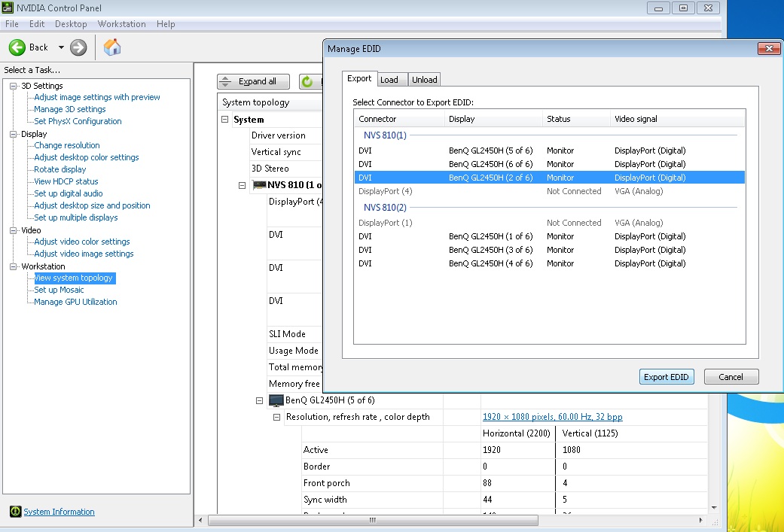
Task: Select the BenQ GL2450H (4 of 6) connector row
Action: pos(550,263)
